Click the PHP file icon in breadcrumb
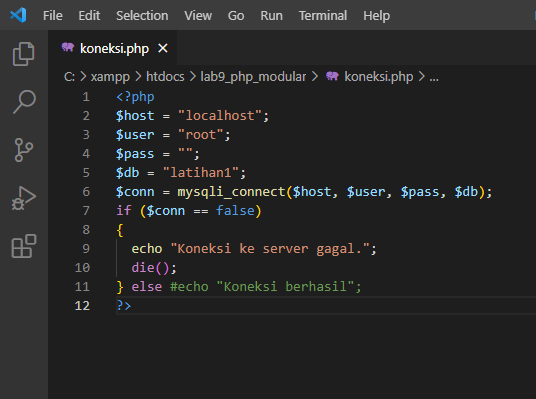The width and height of the screenshot is (536, 399). pyautogui.click(x=332, y=76)
